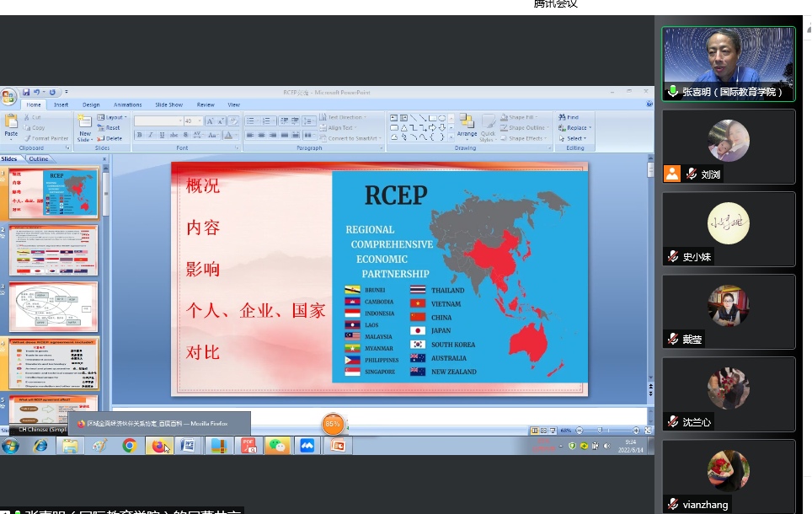Viewport: 812px width, 514px height.
Task: Open the font name combo box
Action: 158,121
